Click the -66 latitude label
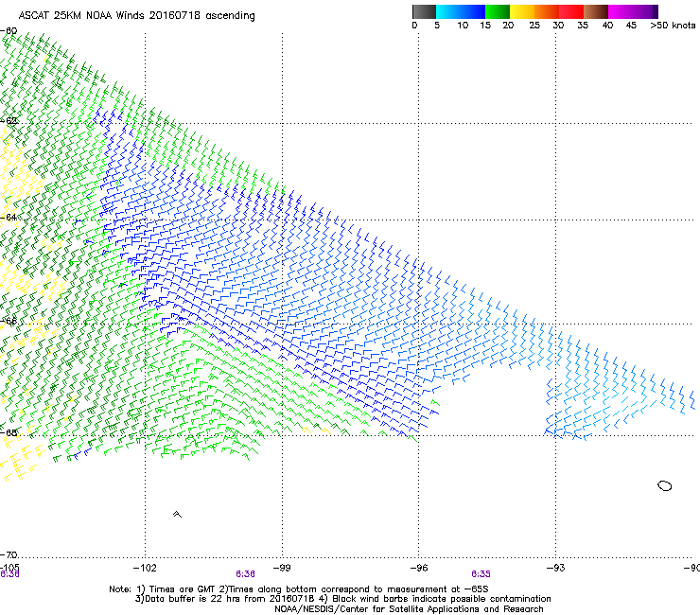 point(9,321)
